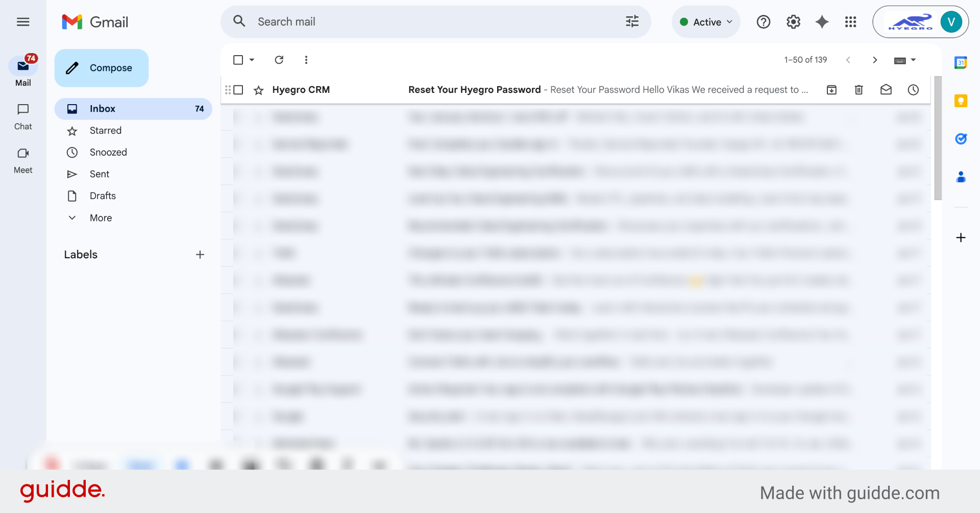The image size is (980, 513).
Task: Open the Drafts folder
Action: (x=103, y=196)
